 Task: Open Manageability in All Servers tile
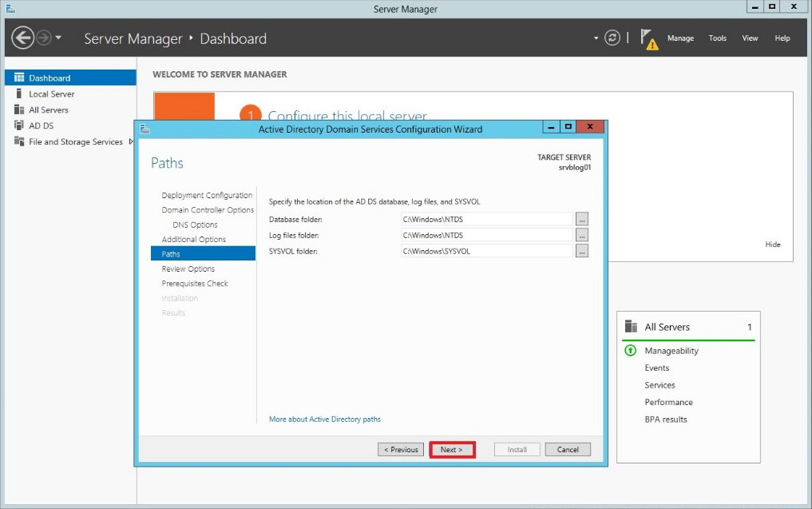click(x=671, y=351)
